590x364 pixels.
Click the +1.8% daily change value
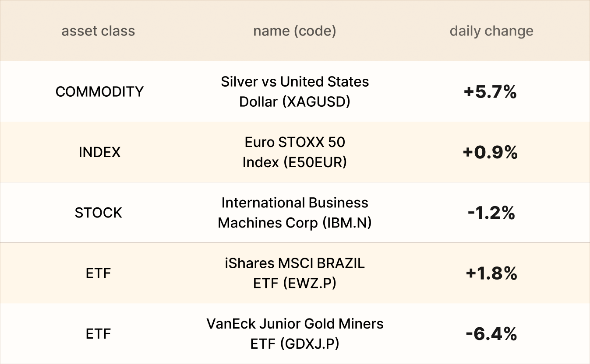pos(491,273)
